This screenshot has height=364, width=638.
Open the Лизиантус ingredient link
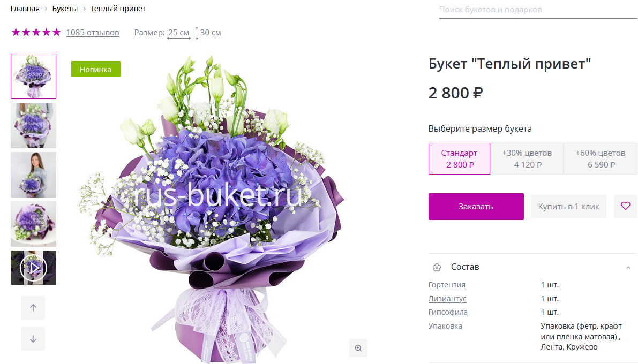click(x=447, y=299)
